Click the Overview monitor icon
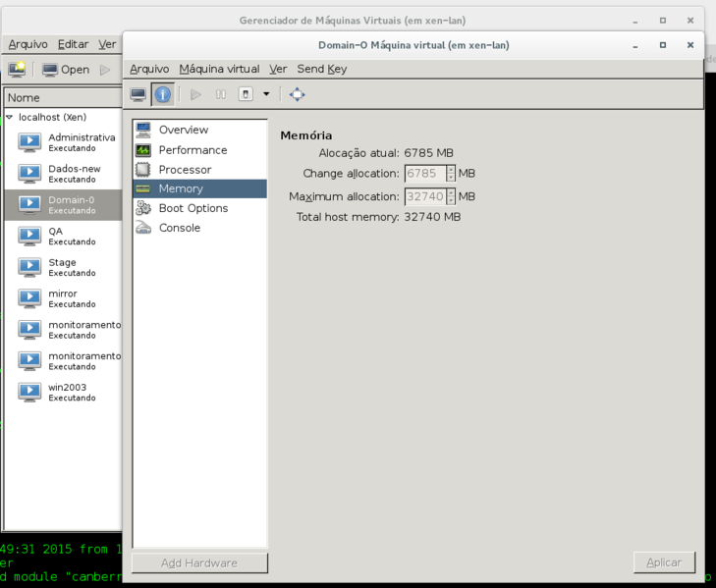Image resolution: width=716 pixels, height=588 pixels. pos(143,131)
